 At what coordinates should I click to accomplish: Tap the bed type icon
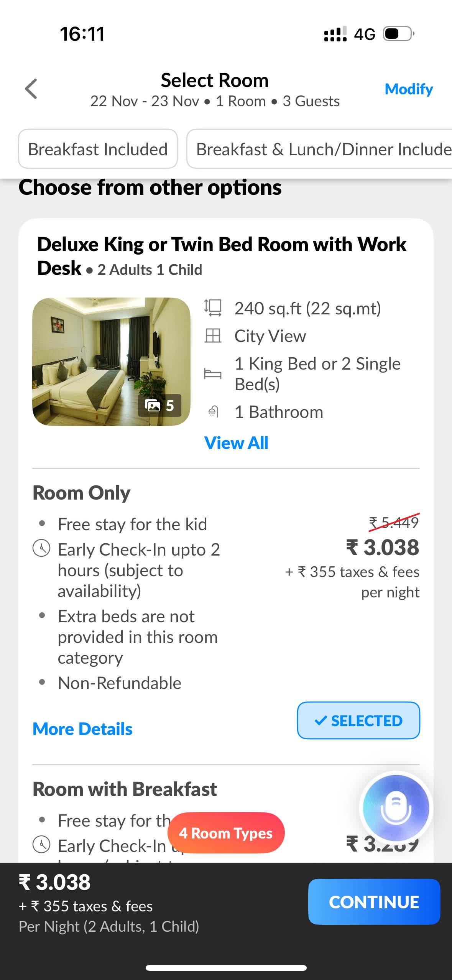[x=213, y=373]
